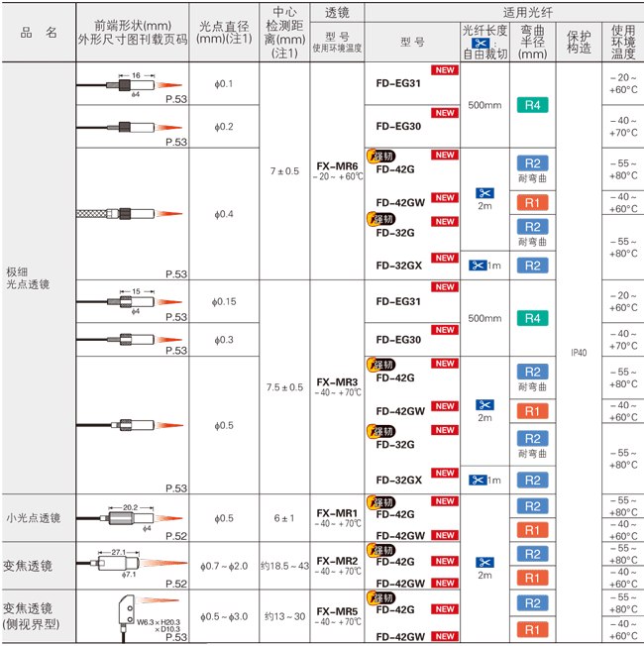644x646 pixels.
Task: Click the 500mm fiber length in FX-MR6 group
Action: click(484, 105)
